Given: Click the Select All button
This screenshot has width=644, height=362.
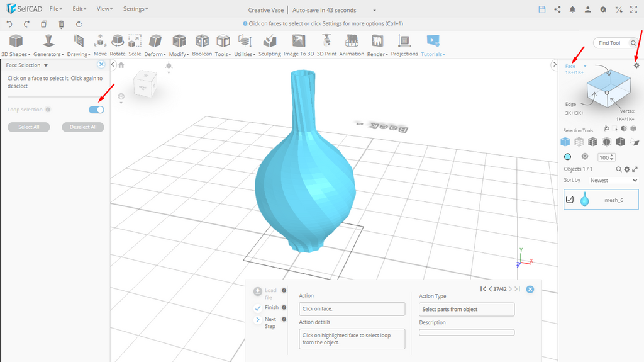Looking at the screenshot, I should tap(29, 127).
